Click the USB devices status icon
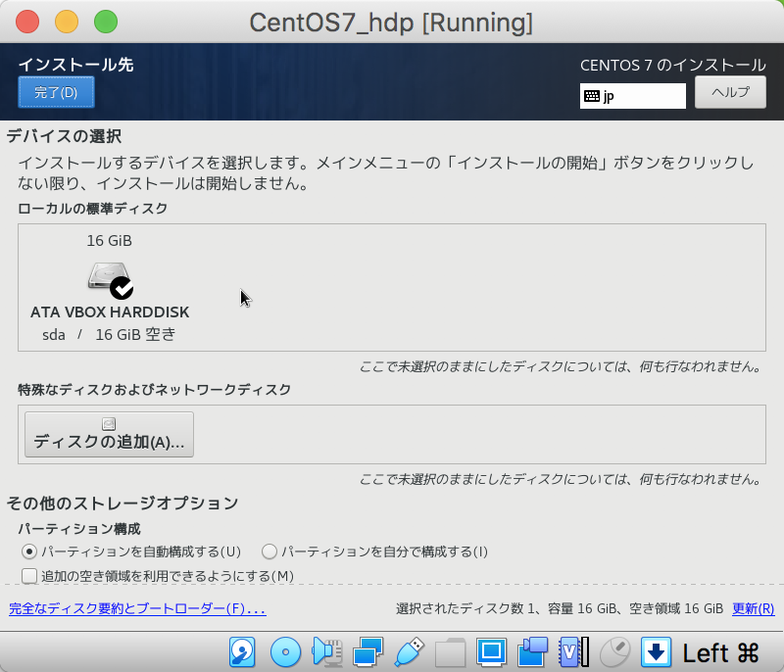Screen dimensions: 784x672 tap(409, 652)
